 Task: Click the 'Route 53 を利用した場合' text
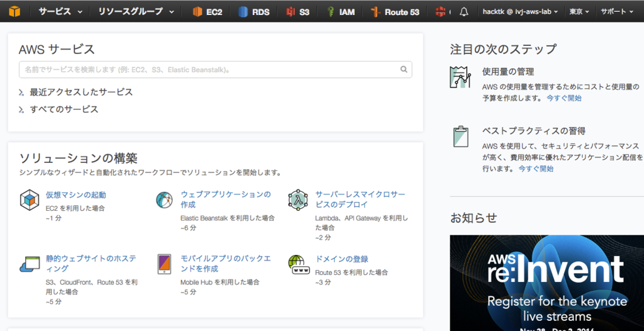point(352,272)
